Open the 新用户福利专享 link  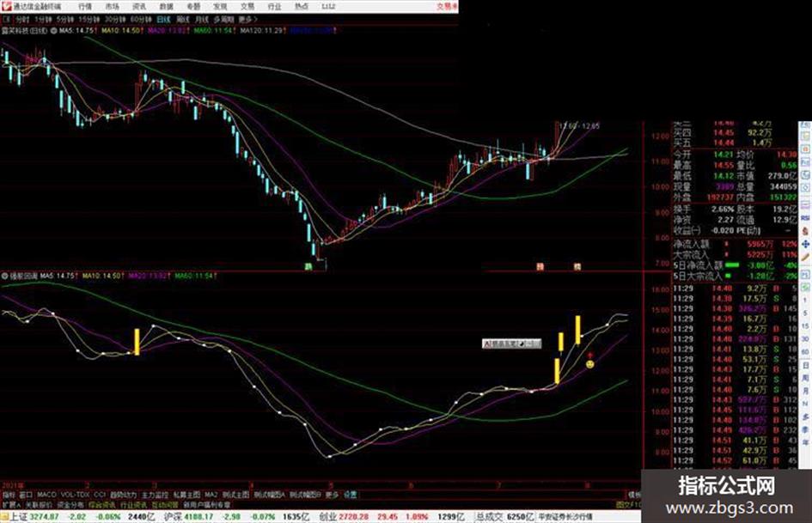click(206, 504)
